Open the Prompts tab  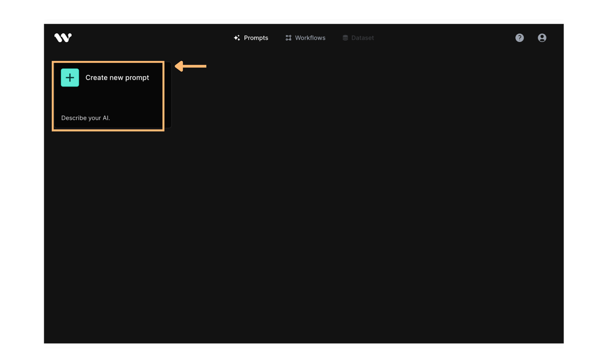(251, 38)
